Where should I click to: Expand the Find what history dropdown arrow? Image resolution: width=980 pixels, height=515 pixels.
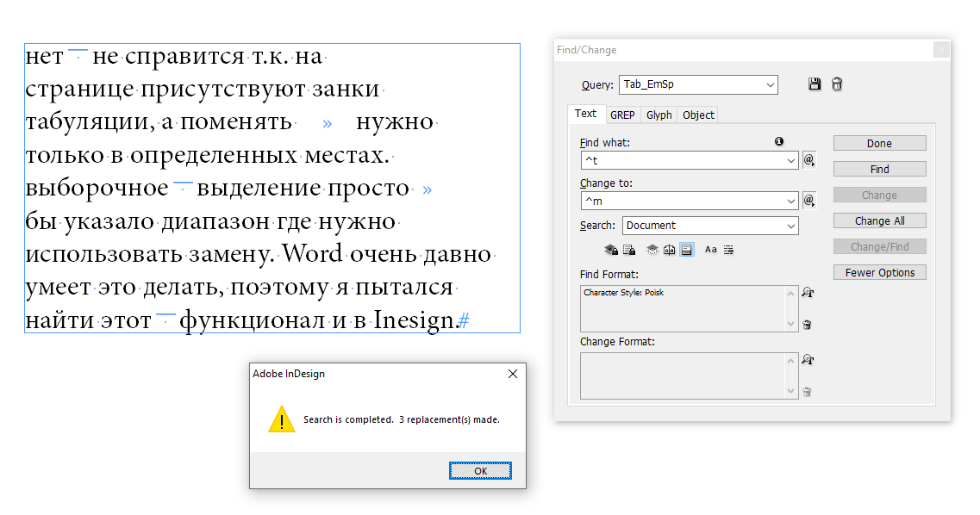pos(790,161)
